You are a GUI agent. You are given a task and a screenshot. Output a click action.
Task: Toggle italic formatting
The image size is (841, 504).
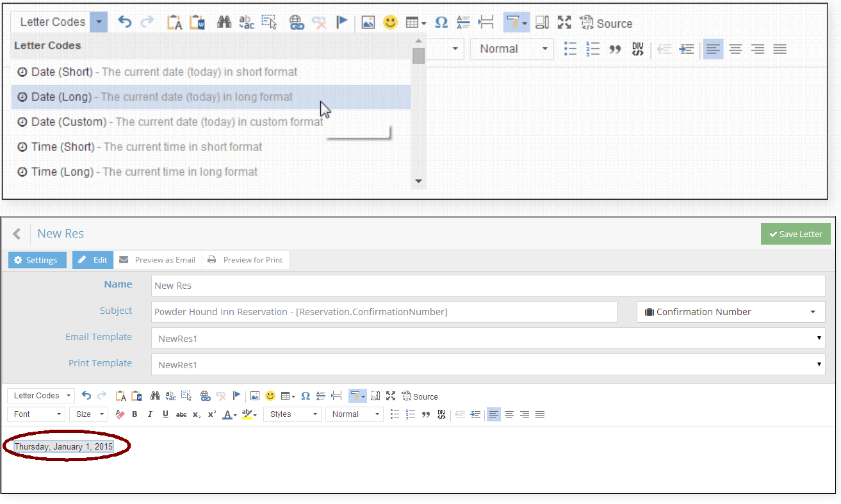(x=150, y=414)
